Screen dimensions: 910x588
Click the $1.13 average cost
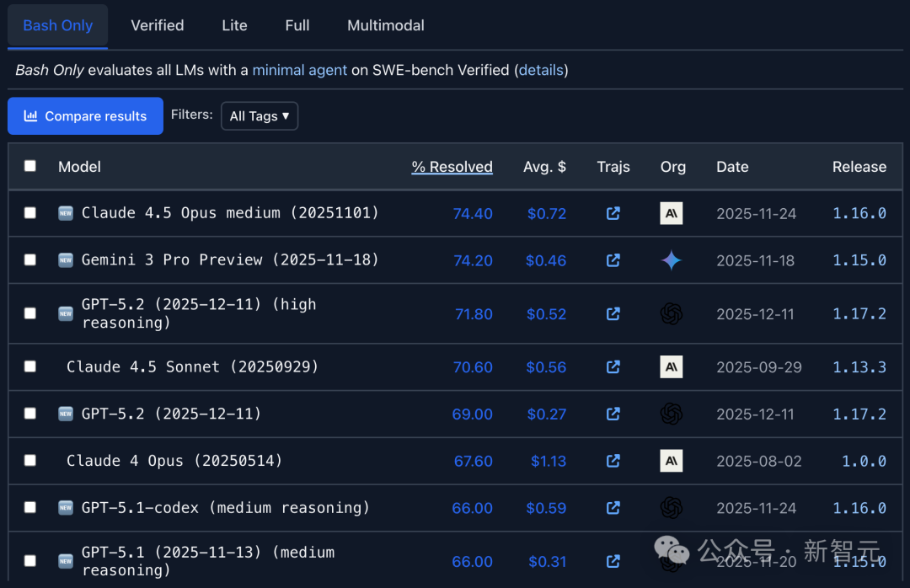(549, 462)
